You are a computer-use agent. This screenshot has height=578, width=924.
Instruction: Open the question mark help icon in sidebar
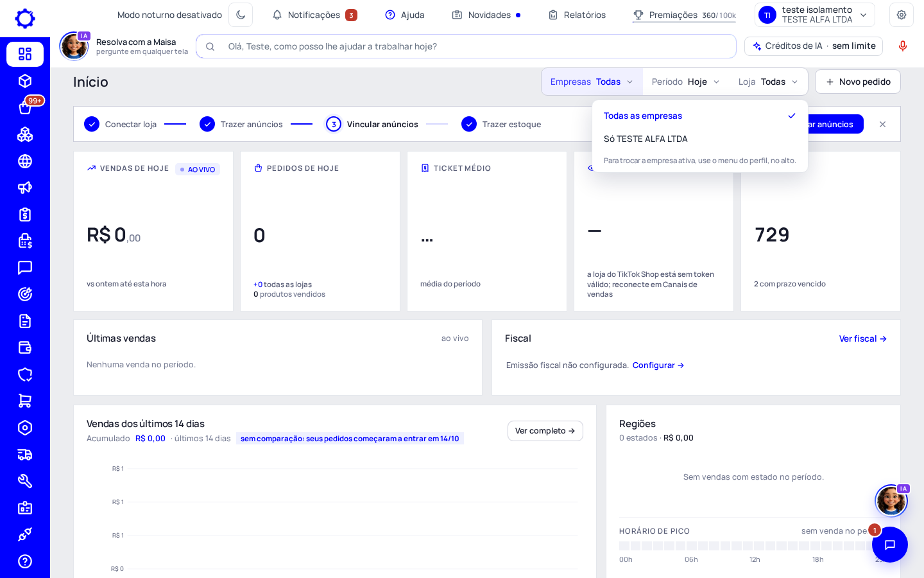coord(25,561)
